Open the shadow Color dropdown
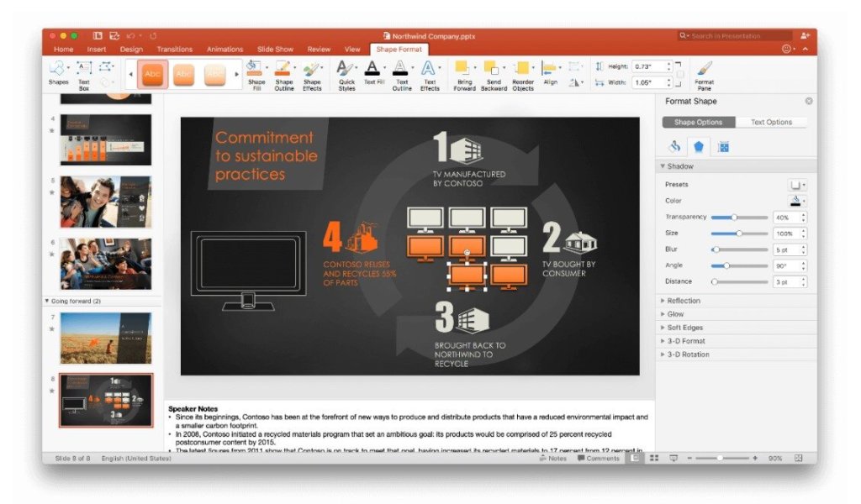861x504 pixels. [x=797, y=201]
